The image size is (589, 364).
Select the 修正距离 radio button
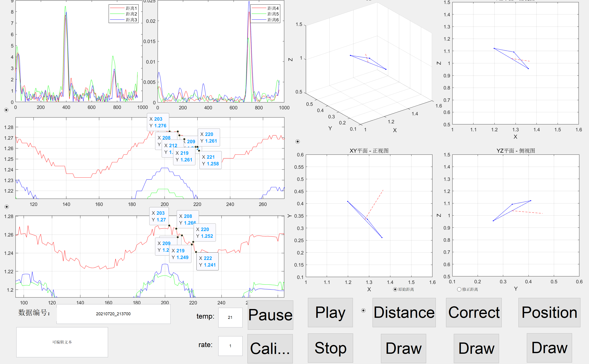(x=459, y=289)
